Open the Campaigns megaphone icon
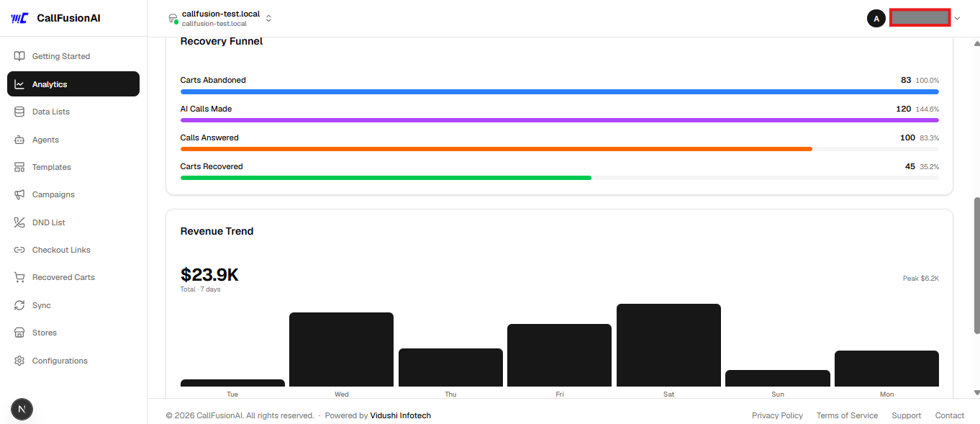 (19, 194)
